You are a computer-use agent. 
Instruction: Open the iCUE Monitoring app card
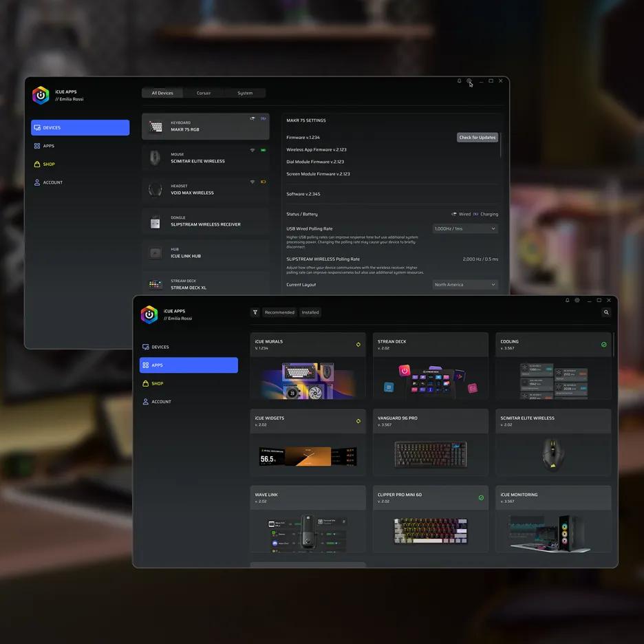click(553, 519)
